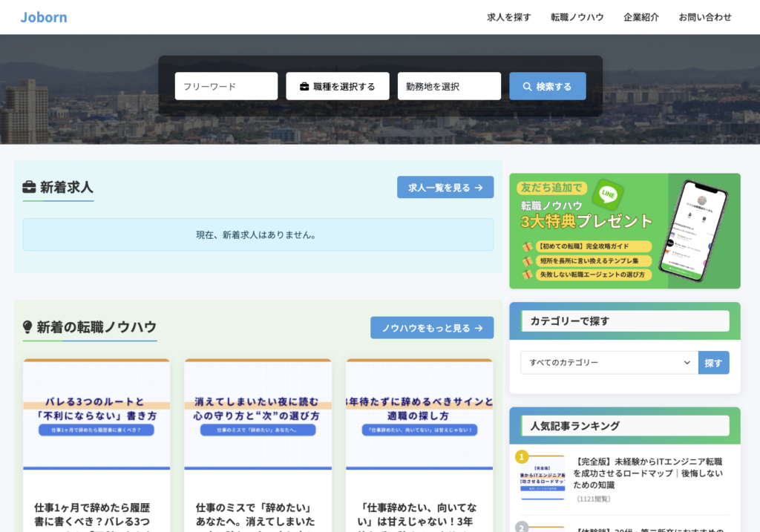Viewport: 760px width, 532px height.
Task: Select 企業紹介 in the top navigation
Action: [641, 17]
